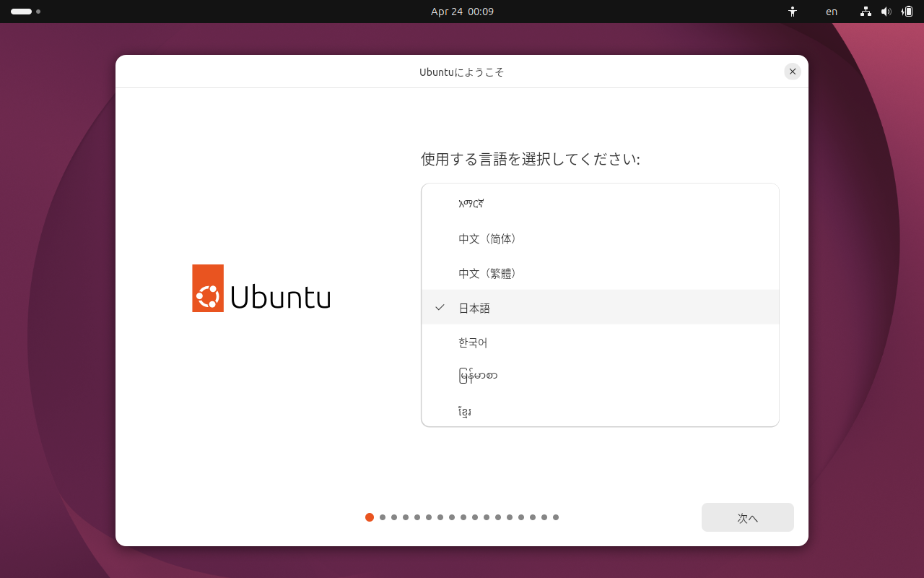Image resolution: width=924 pixels, height=578 pixels.
Task: Click the battery status icon
Action: click(907, 12)
